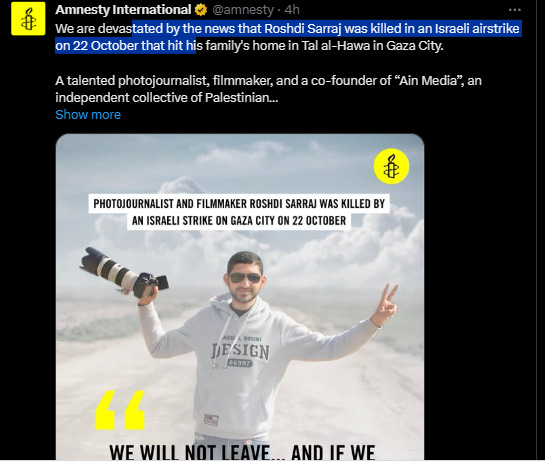Click the yellow quotation mark graphic
This screenshot has height=461, width=545.
[x=120, y=410]
